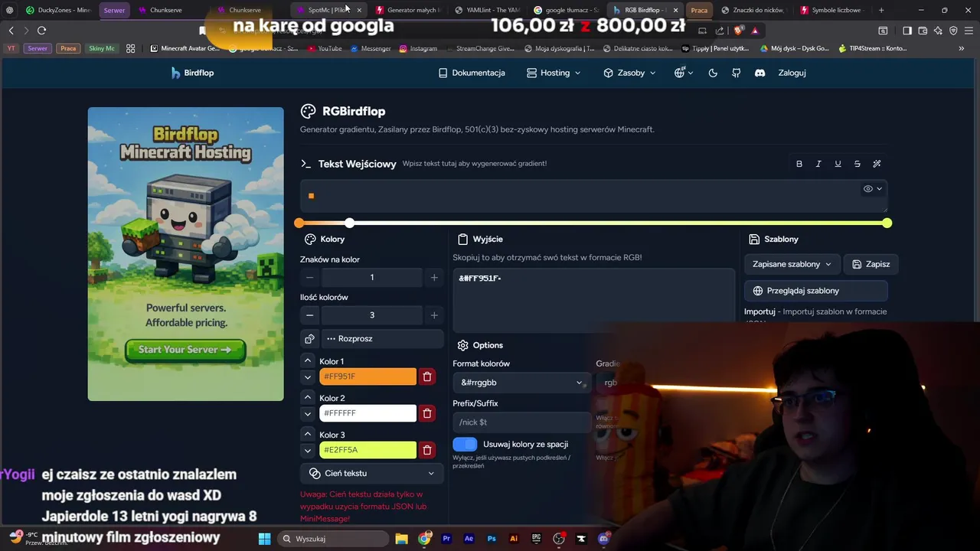Click the Rozprosz button
This screenshot has height=551, width=980.
[x=381, y=338]
